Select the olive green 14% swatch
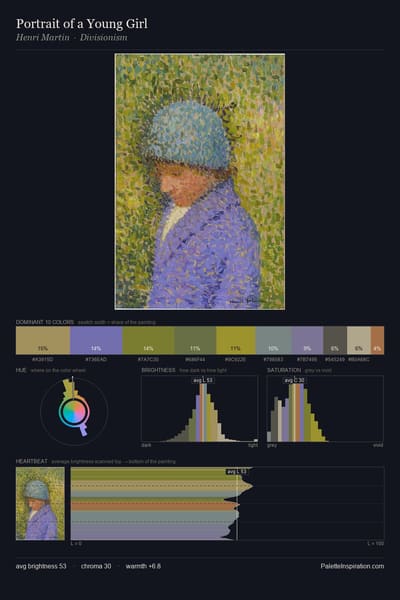The image size is (400, 600). (149, 340)
